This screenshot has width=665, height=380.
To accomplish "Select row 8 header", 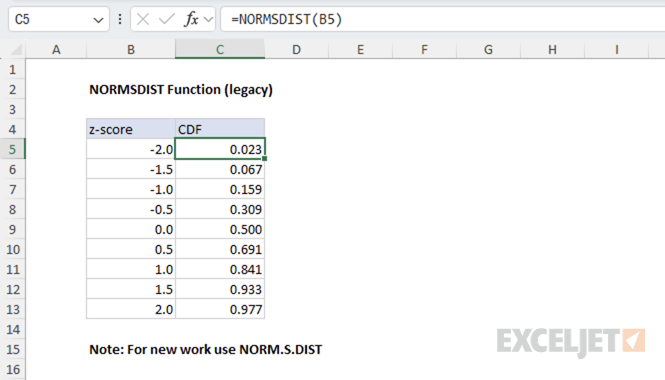I will 13,209.
